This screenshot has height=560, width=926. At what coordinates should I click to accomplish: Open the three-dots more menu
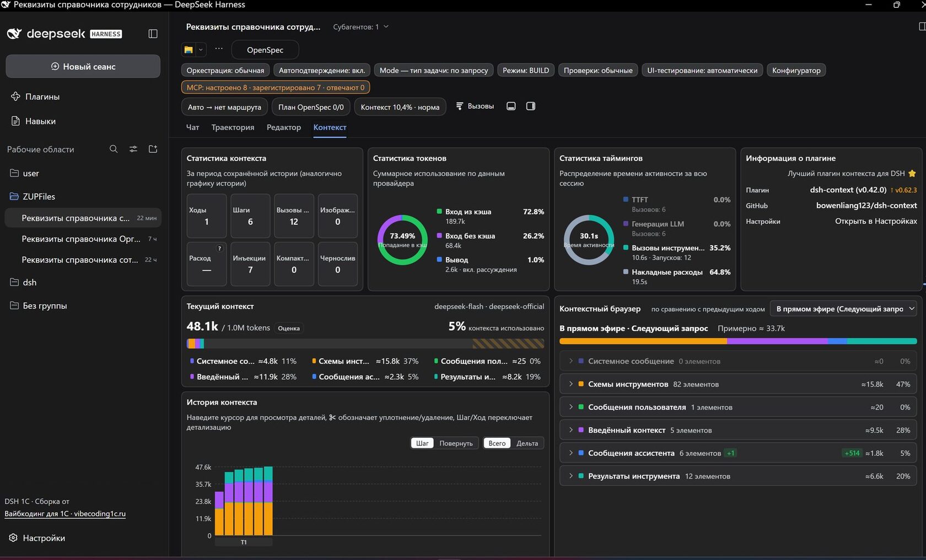tap(219, 49)
